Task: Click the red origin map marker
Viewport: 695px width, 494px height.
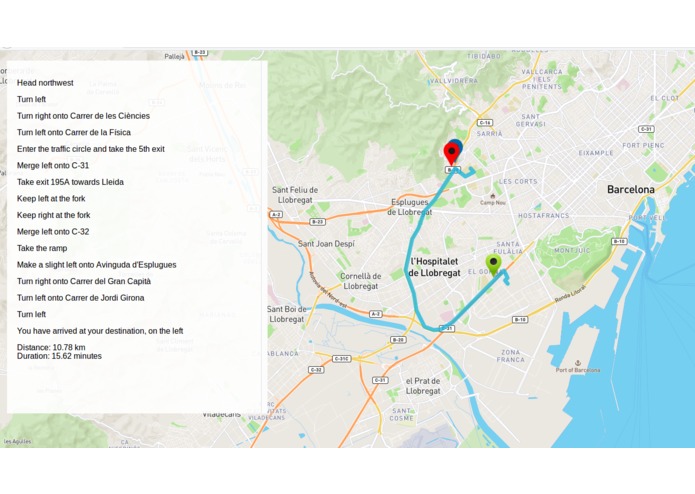Action: pyautogui.click(x=451, y=153)
